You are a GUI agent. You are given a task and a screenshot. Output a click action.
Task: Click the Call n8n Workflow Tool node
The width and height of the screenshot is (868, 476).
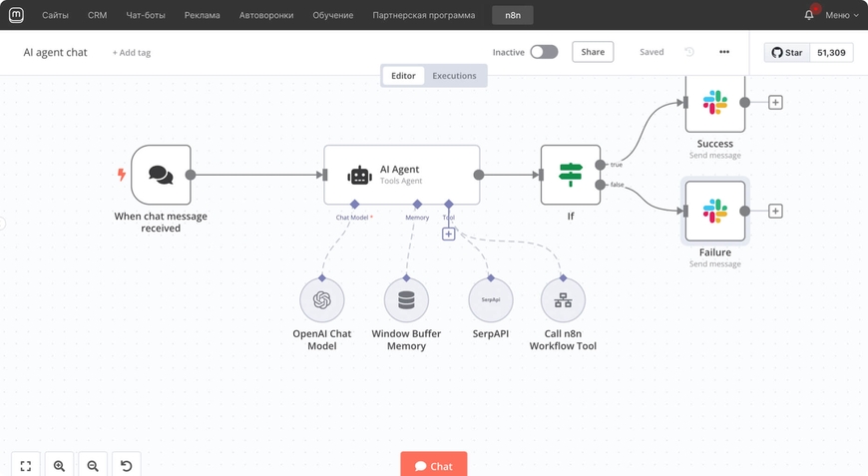point(563,300)
